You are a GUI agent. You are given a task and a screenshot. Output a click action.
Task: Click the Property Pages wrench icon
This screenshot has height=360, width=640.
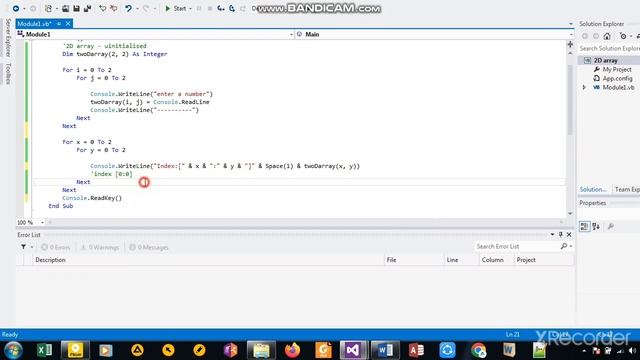[x=611, y=227]
